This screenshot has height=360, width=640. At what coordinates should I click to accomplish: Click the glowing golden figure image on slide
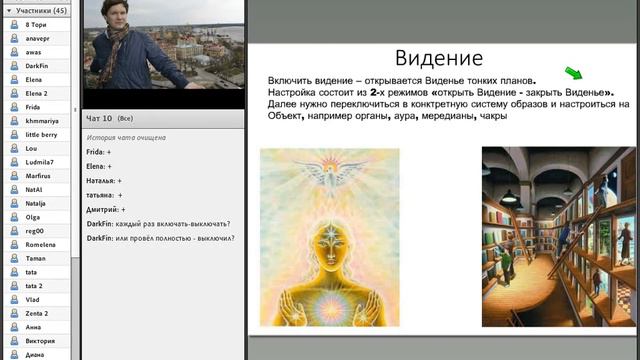click(x=330, y=238)
